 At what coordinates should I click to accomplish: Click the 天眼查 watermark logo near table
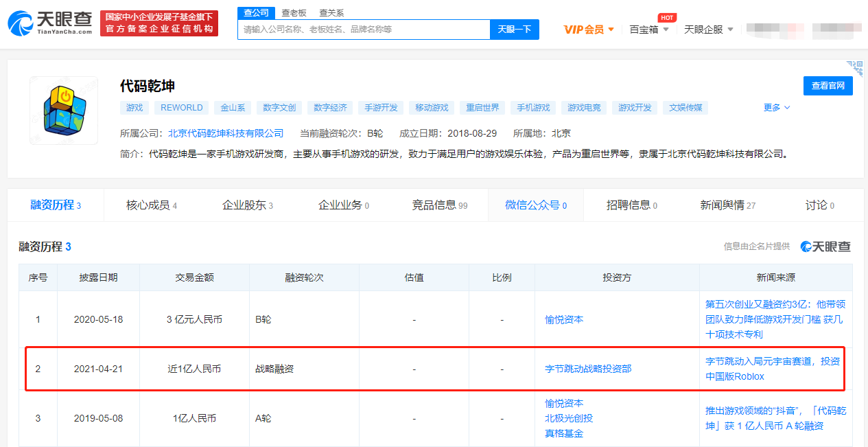825,247
